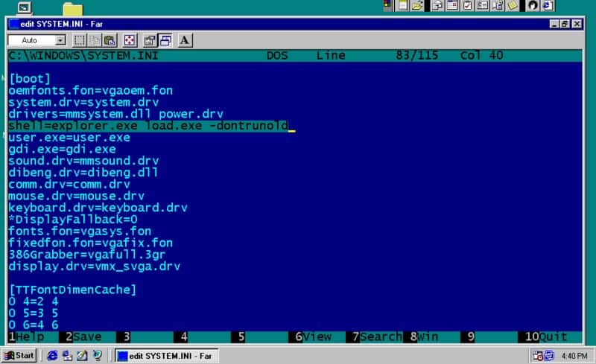
Task: Click the line system.drv=system.drv
Action: (83, 102)
